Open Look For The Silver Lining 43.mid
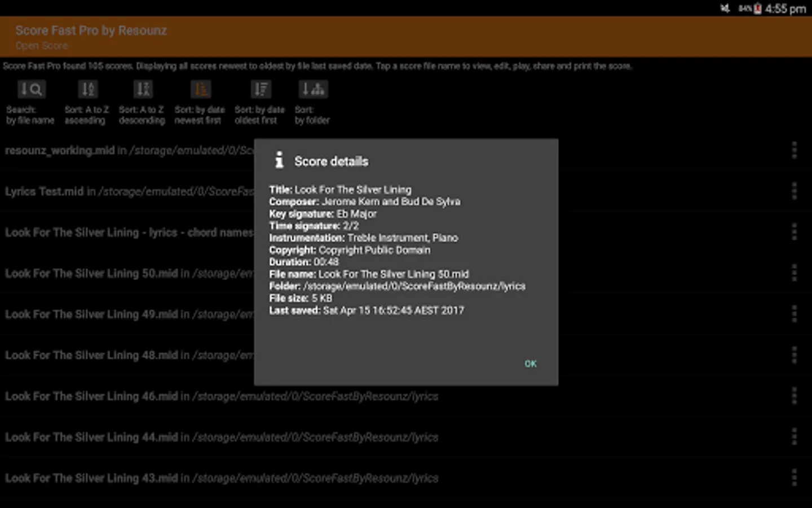Viewport: 812px width, 508px height. [x=222, y=479]
